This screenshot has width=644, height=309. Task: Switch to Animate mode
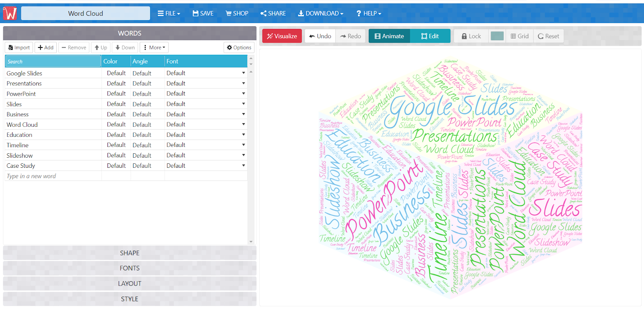pos(389,36)
